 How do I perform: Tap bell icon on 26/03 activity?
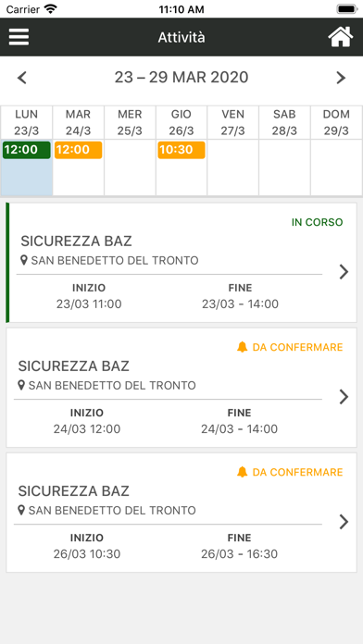pyautogui.click(x=242, y=472)
